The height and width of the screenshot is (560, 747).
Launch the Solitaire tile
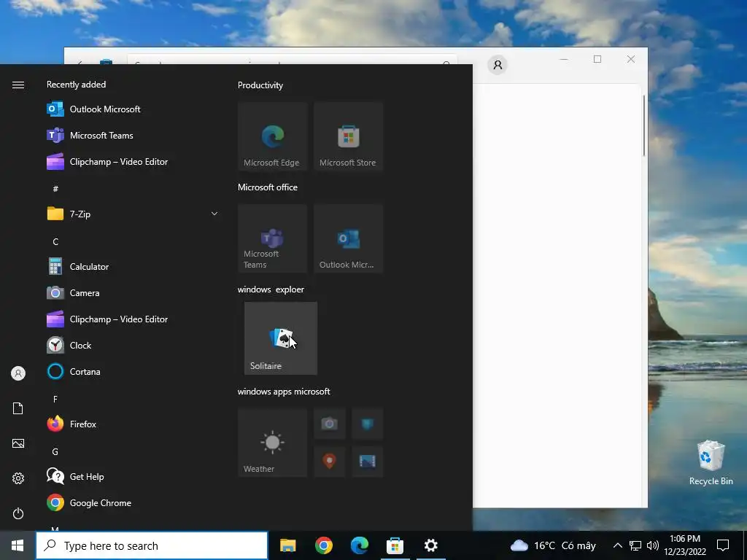tap(281, 338)
